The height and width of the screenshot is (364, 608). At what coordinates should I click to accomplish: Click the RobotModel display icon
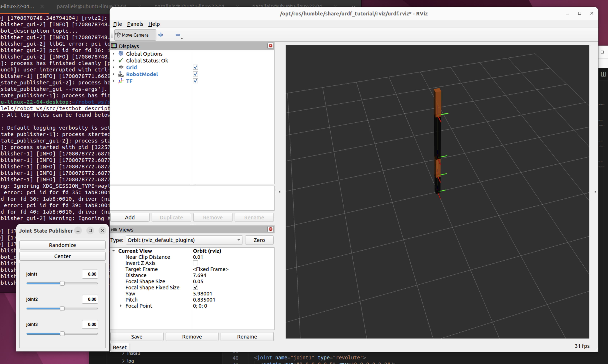click(121, 74)
